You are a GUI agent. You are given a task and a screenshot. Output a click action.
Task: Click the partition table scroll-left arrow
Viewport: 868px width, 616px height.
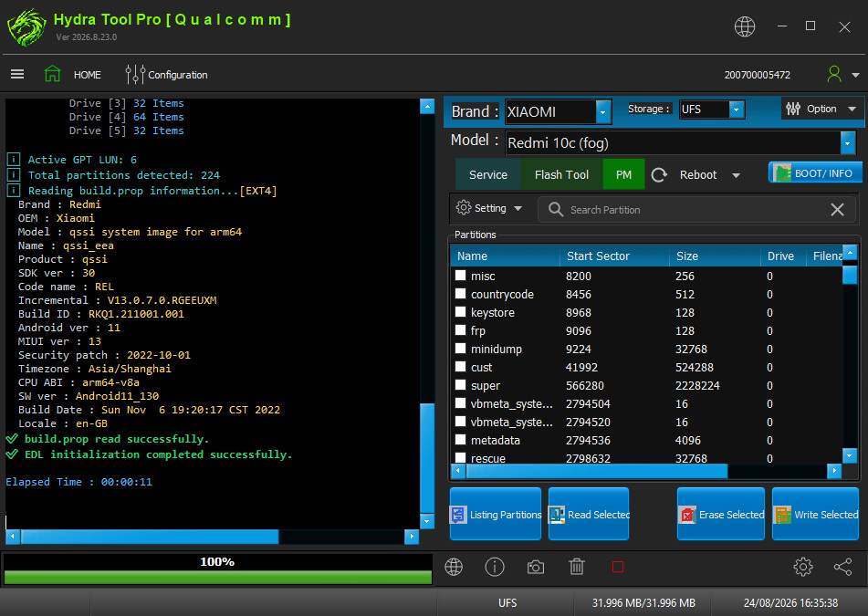point(458,471)
